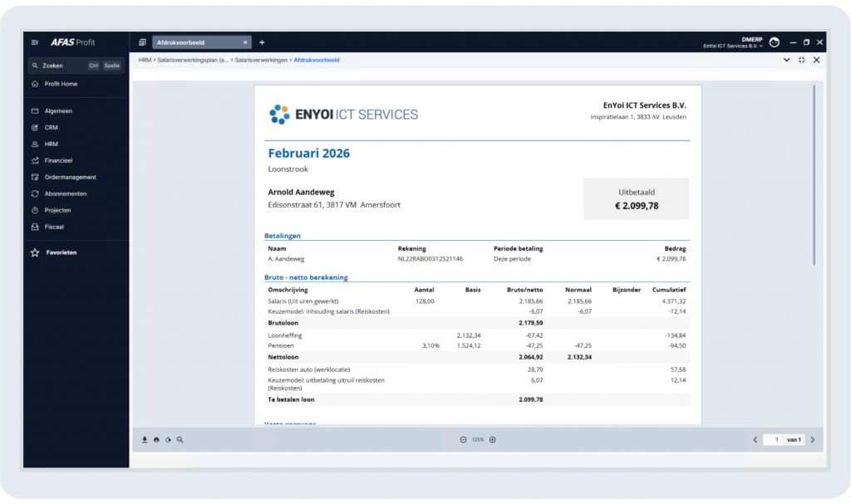The height and width of the screenshot is (504, 851).
Task: Click the Betalingen section heading
Action: (283, 236)
